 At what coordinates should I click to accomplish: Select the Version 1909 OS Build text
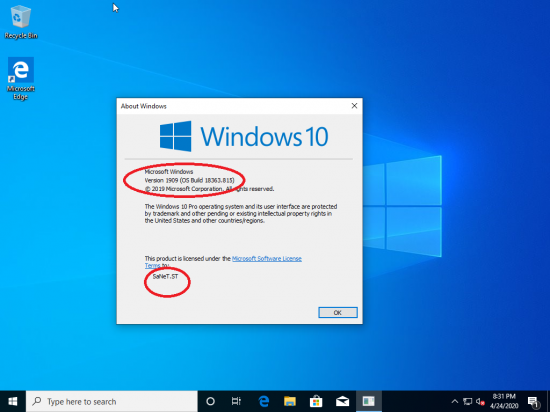tap(189, 180)
